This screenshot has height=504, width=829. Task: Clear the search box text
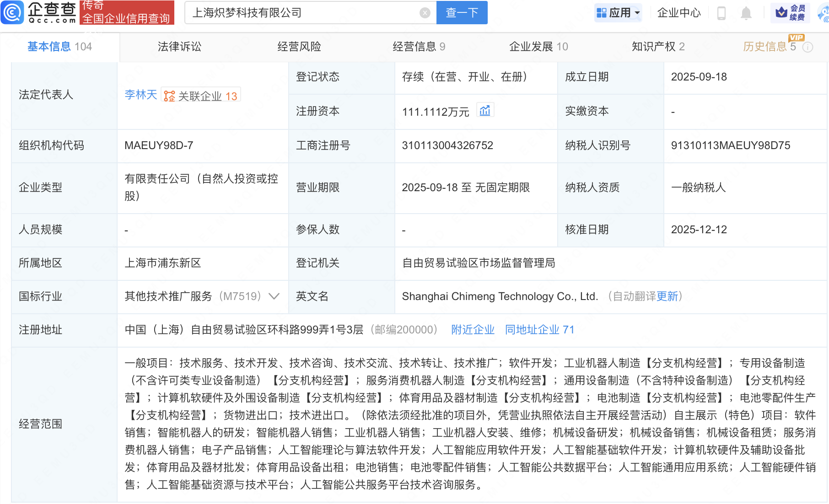coord(425,13)
